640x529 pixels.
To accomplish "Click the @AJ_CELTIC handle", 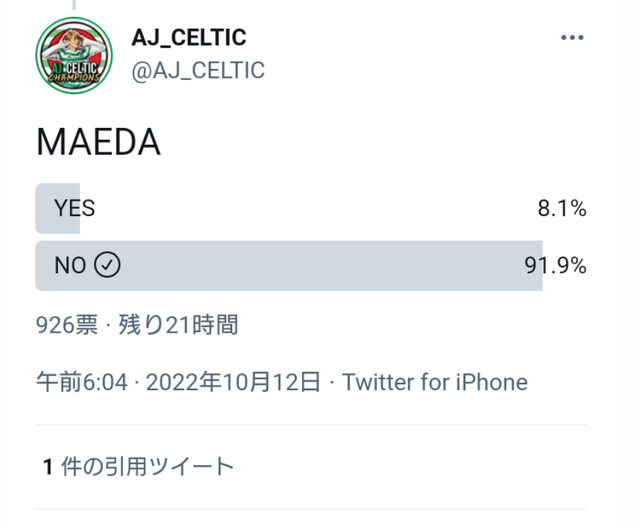I will point(198,70).
